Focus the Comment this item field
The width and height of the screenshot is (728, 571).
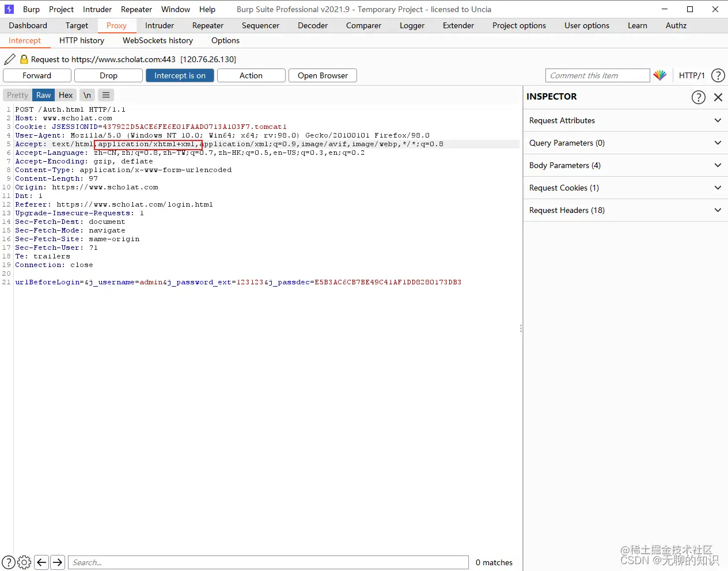point(598,75)
